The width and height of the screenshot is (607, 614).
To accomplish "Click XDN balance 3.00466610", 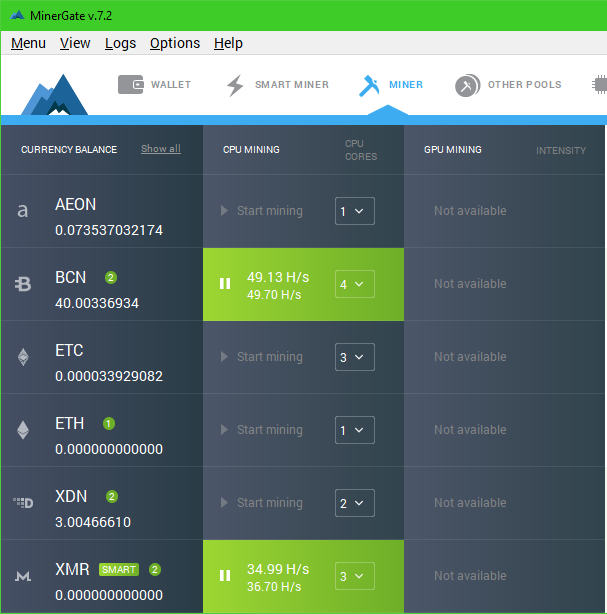I will point(93,522).
